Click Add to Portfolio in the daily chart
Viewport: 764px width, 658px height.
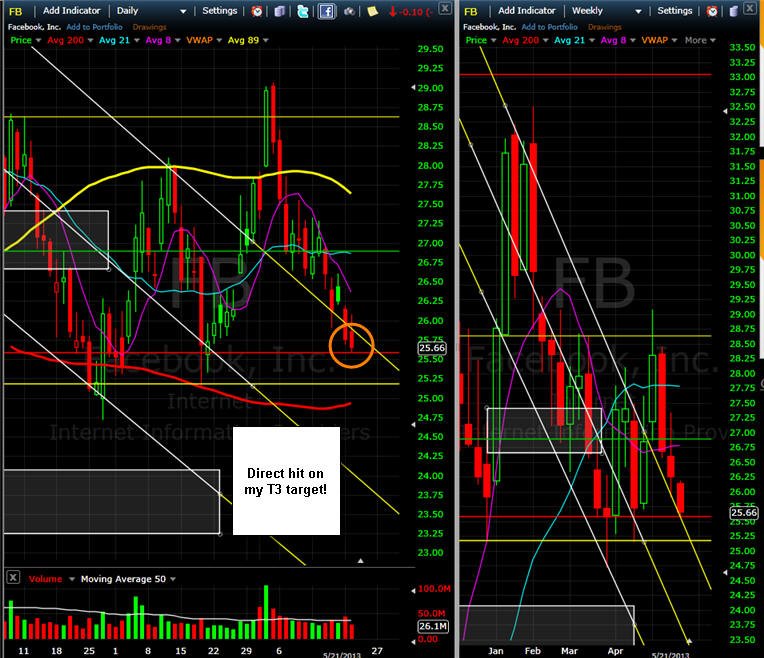coord(95,27)
